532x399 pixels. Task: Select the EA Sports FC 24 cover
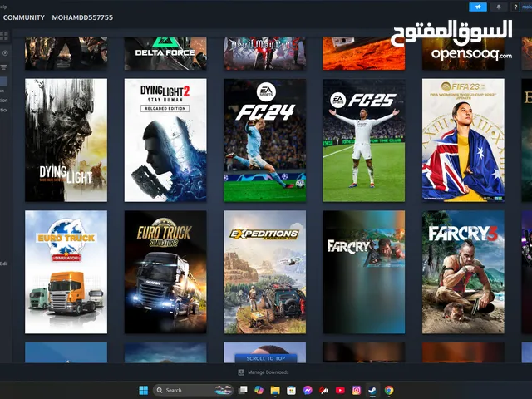click(264, 140)
